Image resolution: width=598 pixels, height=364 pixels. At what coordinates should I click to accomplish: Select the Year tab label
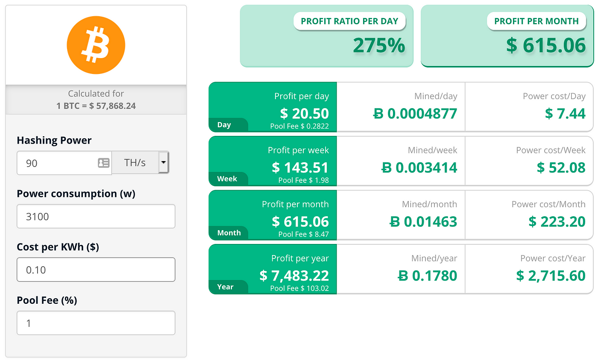225,287
